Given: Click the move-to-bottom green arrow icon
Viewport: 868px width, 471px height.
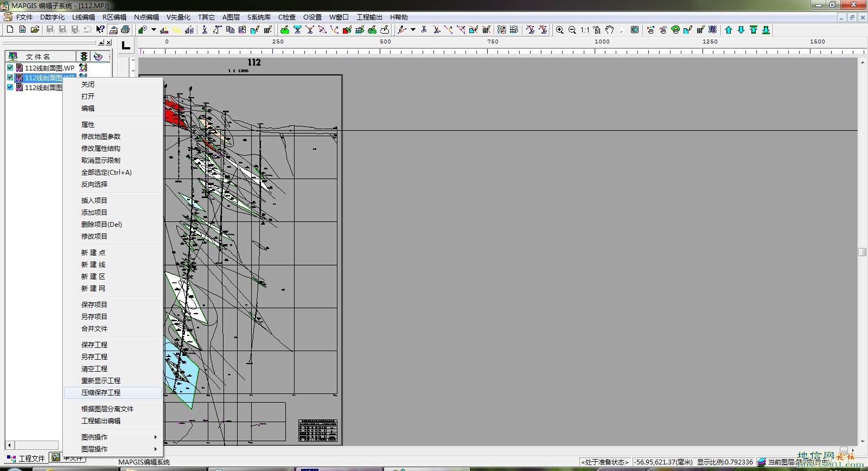Looking at the screenshot, I should tap(766, 30).
